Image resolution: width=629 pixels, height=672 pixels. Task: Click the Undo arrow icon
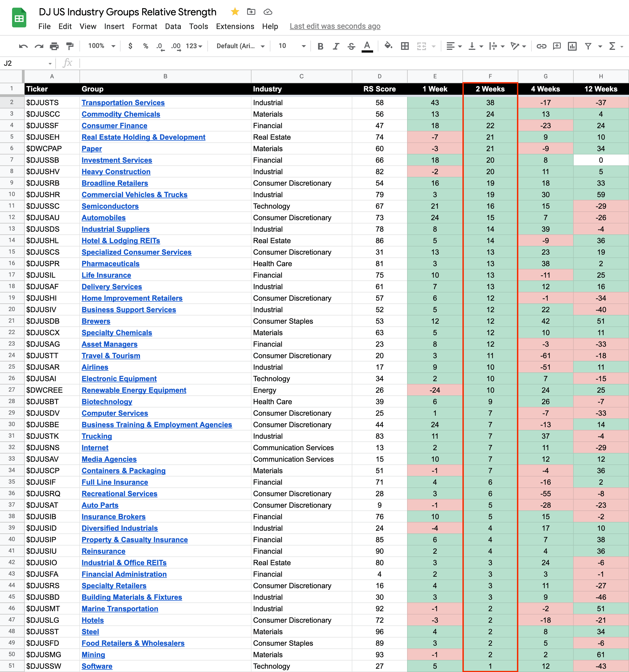[x=23, y=46]
